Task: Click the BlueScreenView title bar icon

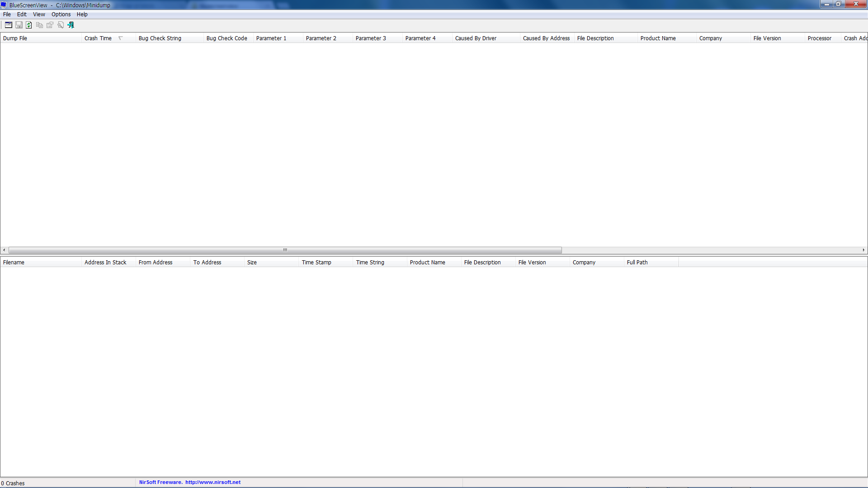Action: (4, 5)
